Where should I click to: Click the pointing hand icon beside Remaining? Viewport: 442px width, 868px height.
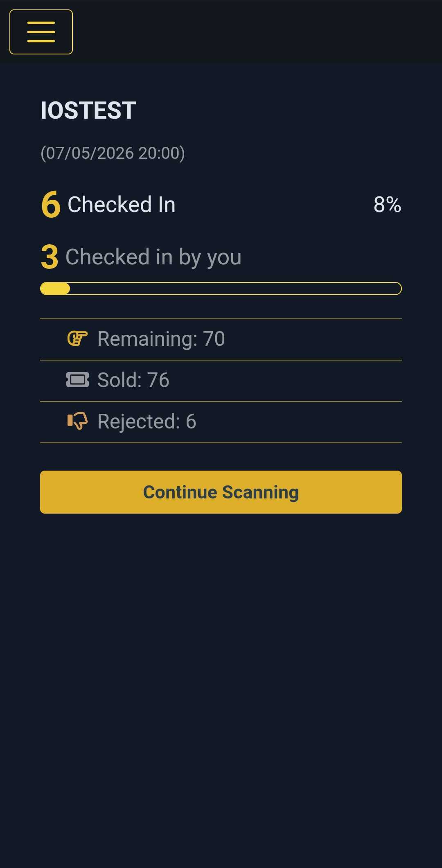77,339
